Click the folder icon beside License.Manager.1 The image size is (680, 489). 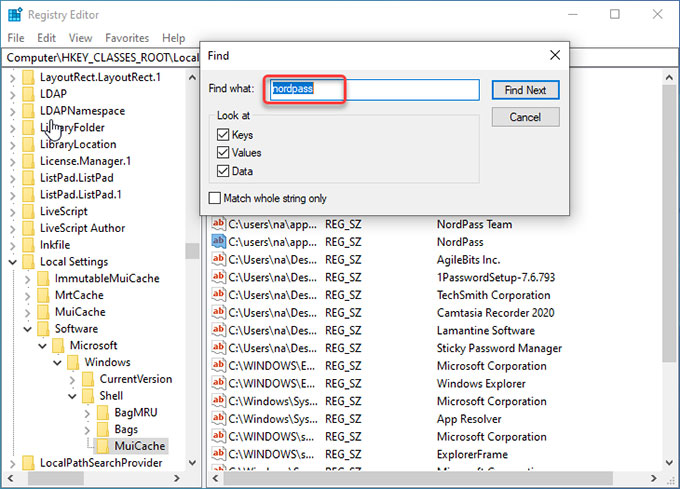pos(28,161)
